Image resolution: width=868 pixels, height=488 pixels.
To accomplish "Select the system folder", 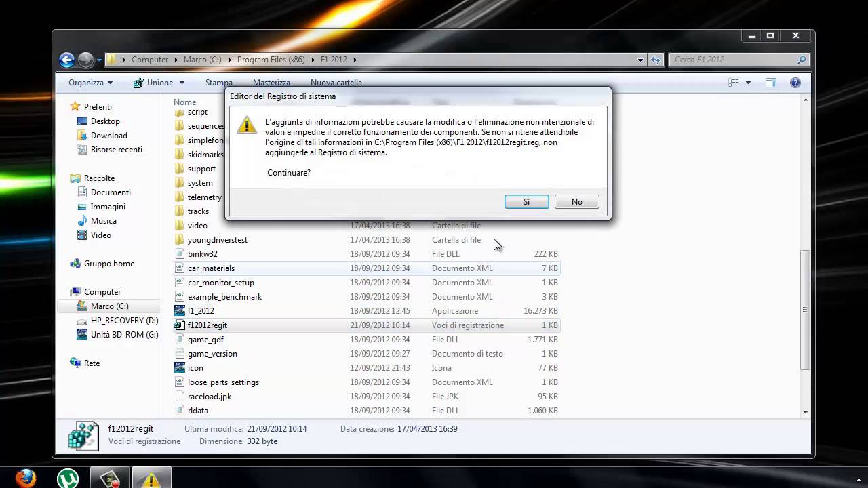I will point(200,183).
